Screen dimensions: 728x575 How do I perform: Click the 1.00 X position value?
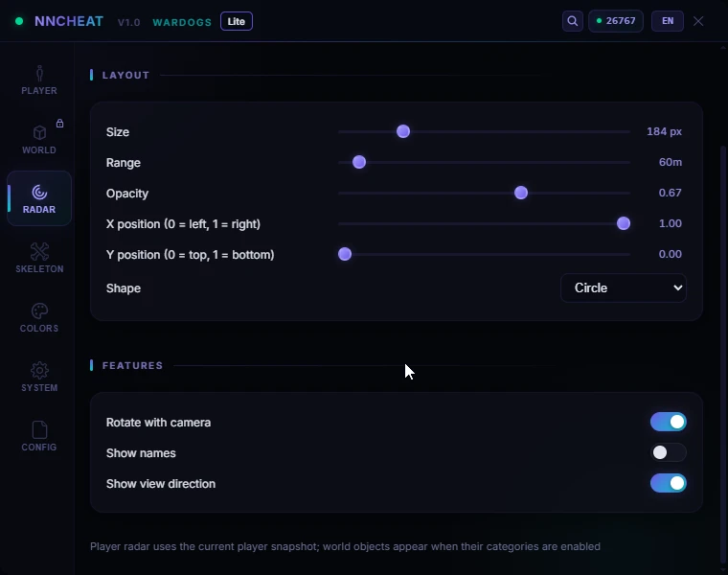coord(670,223)
